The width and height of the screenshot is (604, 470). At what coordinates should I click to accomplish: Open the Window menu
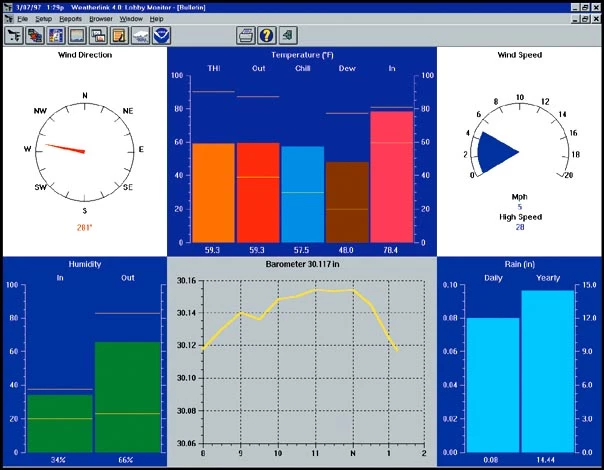pyautogui.click(x=131, y=19)
